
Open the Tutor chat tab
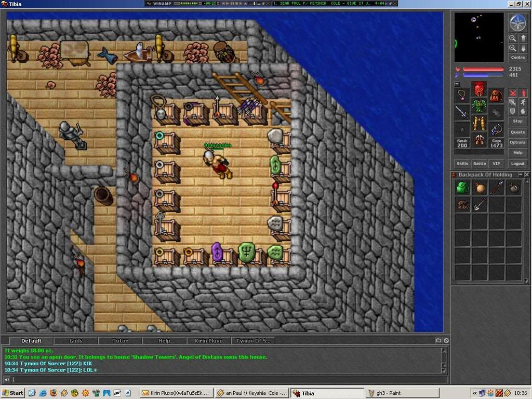(120, 341)
